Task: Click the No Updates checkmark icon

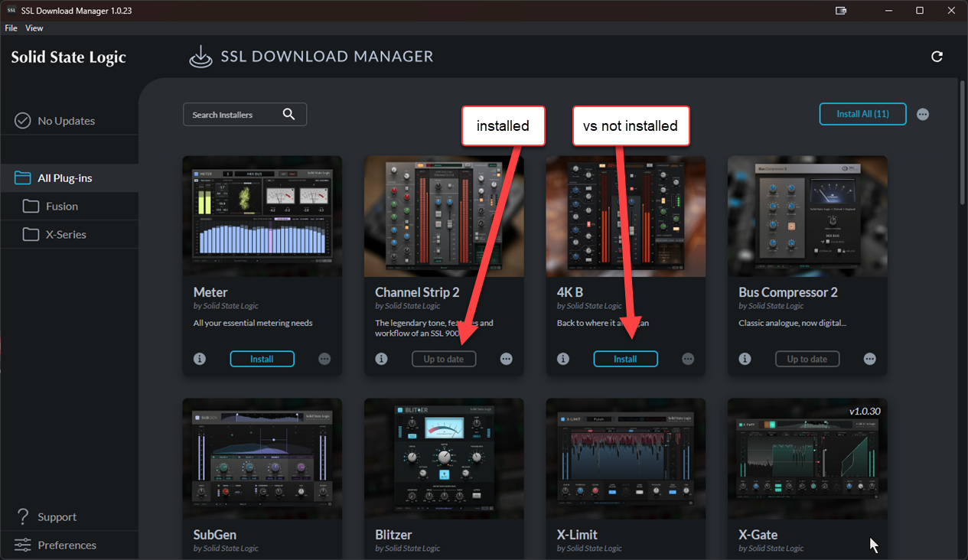Action: tap(23, 121)
